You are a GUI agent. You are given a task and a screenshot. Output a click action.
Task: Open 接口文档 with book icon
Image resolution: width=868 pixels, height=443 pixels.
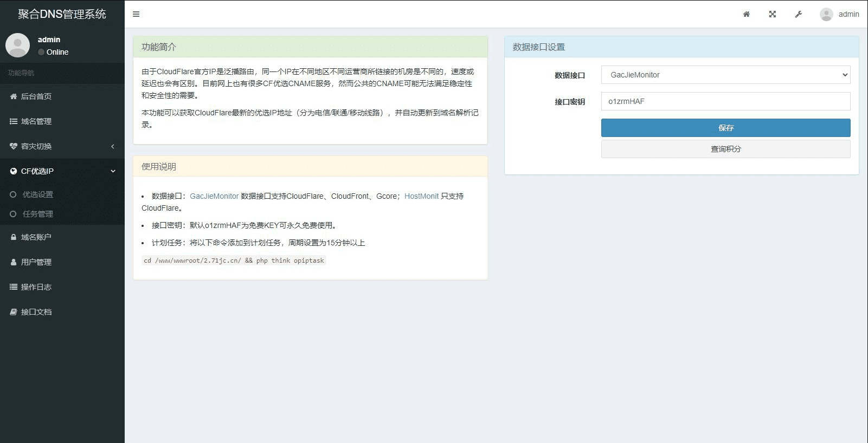[36, 312]
